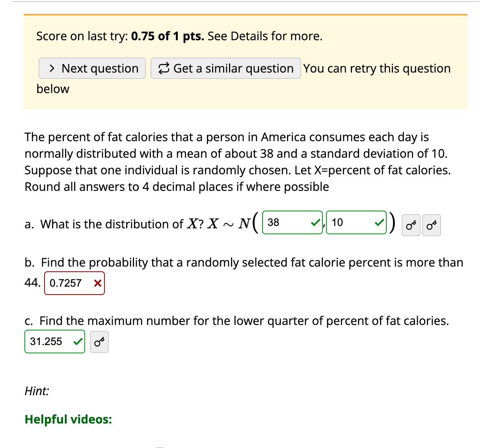Click the Next question button
This screenshot has width=499, height=448.
tap(92, 68)
